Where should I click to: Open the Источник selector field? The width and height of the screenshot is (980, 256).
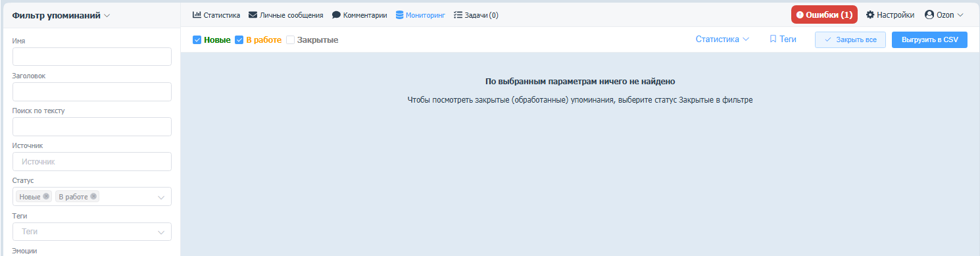pyautogui.click(x=92, y=161)
